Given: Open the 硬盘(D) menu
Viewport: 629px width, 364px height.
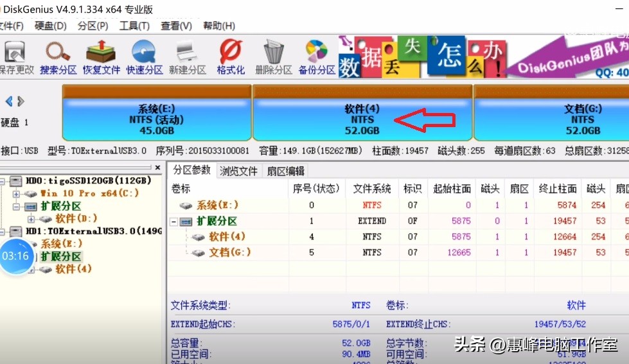Looking at the screenshot, I should pos(51,26).
